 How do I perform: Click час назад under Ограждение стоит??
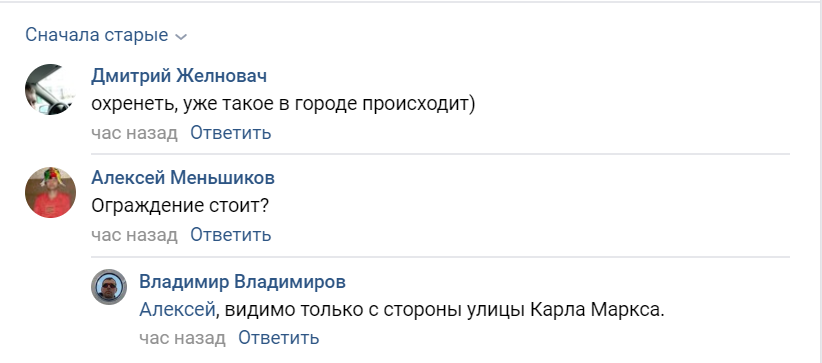point(135,234)
